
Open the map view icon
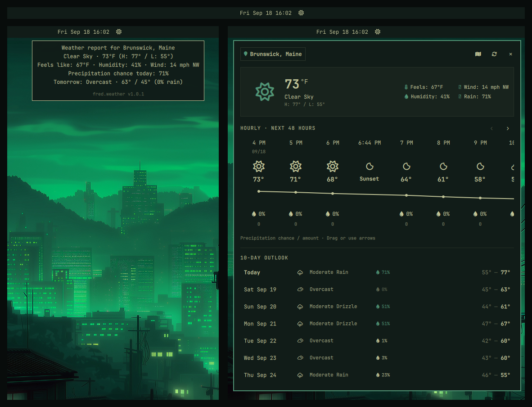click(478, 54)
